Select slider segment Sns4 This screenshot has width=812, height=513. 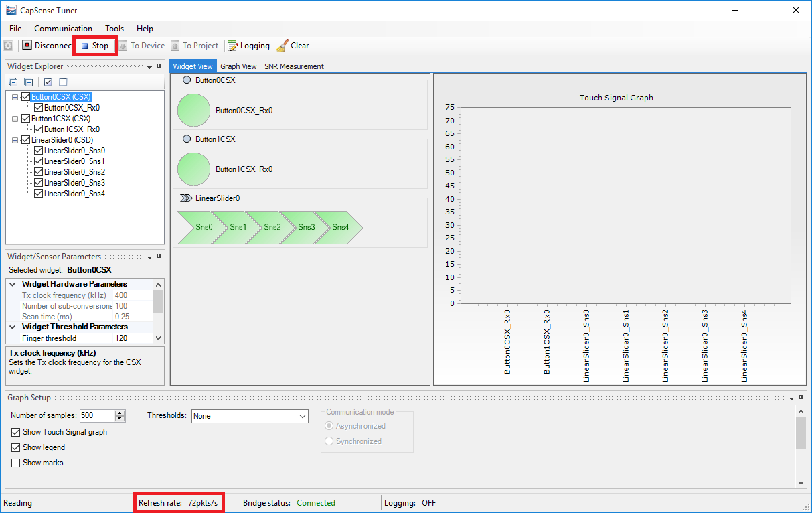tap(340, 227)
